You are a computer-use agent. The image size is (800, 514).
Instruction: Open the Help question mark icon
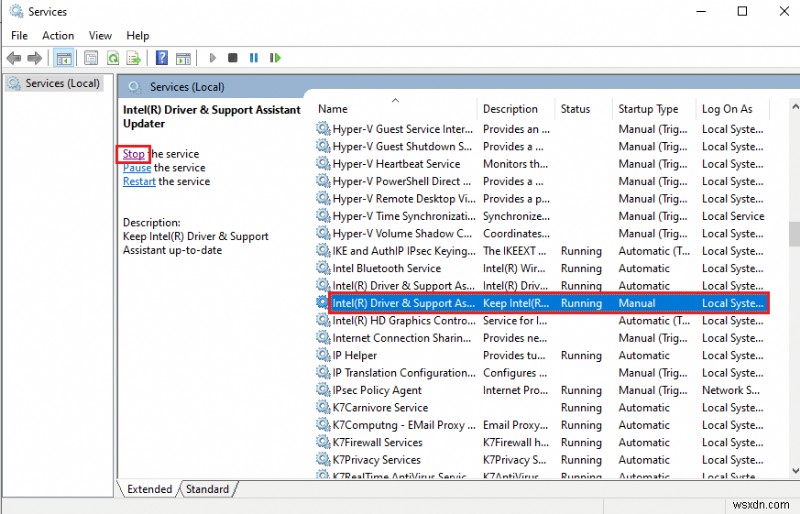click(162, 58)
